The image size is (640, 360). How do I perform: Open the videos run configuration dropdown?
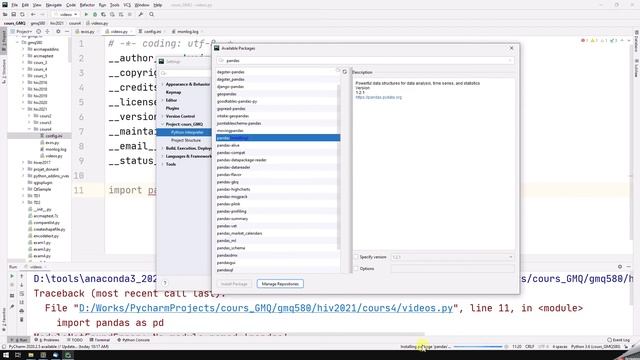(x=66, y=14)
